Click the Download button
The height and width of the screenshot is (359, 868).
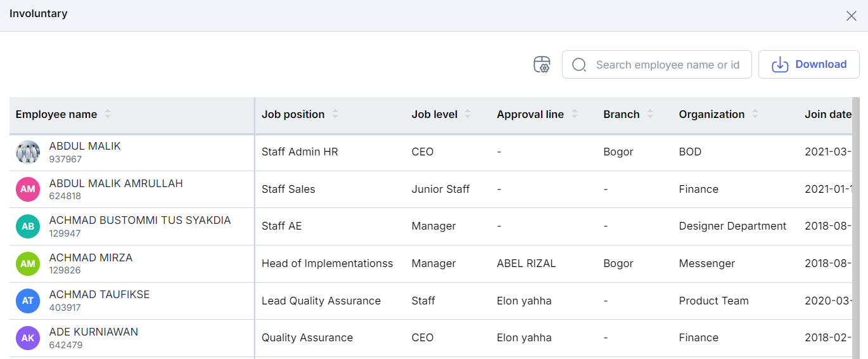(x=809, y=65)
